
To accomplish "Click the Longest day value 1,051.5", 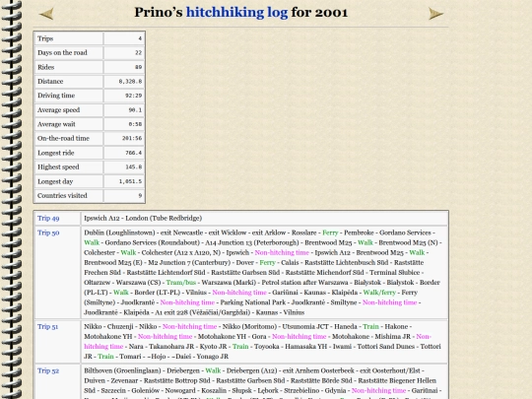I will pyautogui.click(x=130, y=181).
